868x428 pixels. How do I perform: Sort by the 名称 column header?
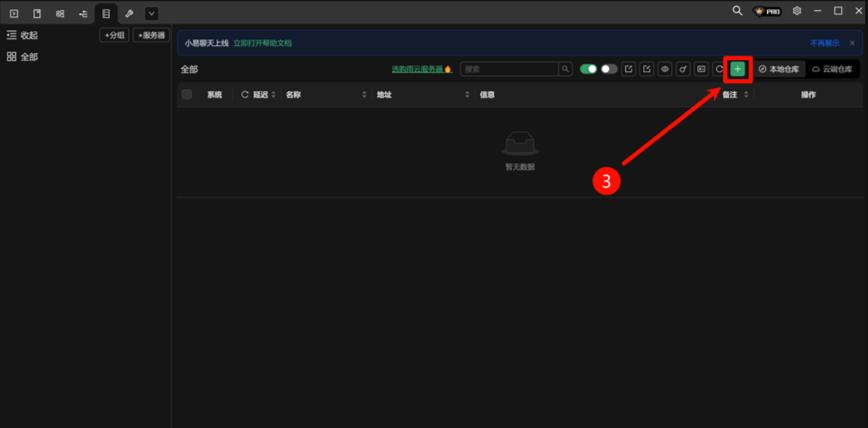pyautogui.click(x=293, y=95)
